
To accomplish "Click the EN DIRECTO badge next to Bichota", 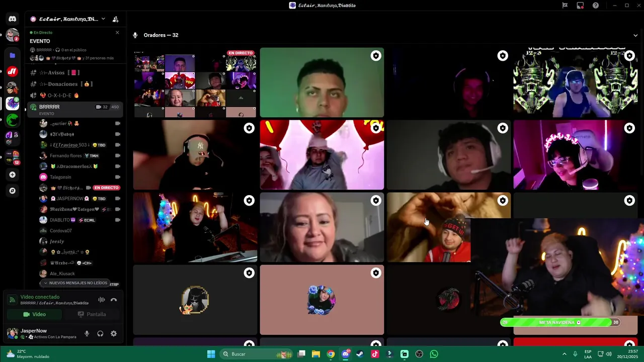I will [106, 188].
